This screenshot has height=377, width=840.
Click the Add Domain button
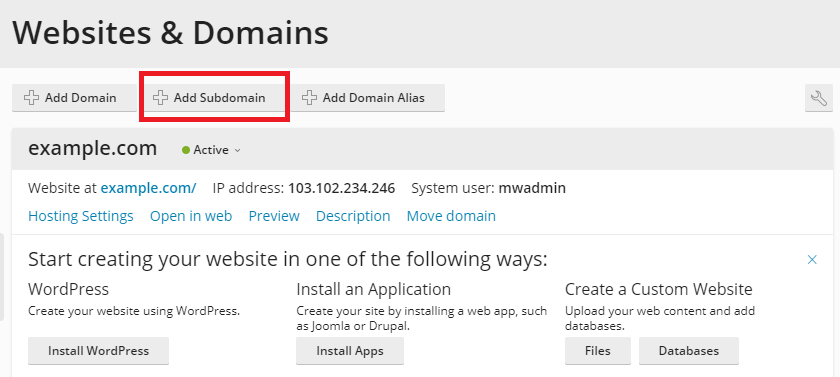pos(74,98)
